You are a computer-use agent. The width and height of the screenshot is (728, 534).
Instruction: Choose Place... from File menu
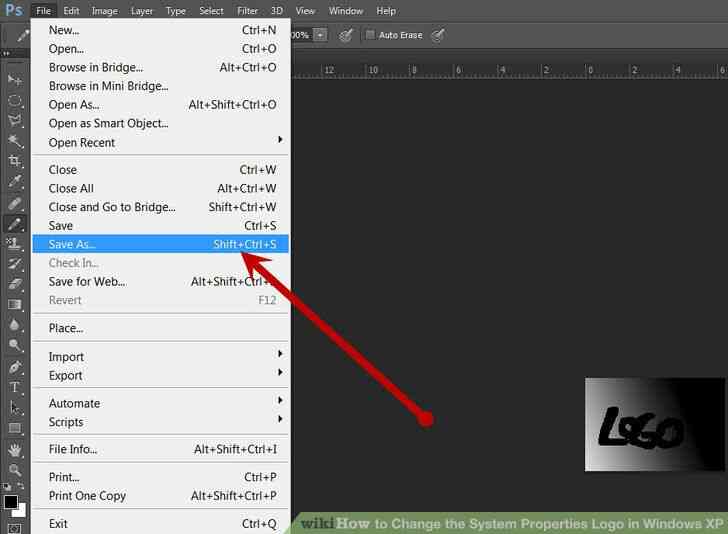(161, 328)
